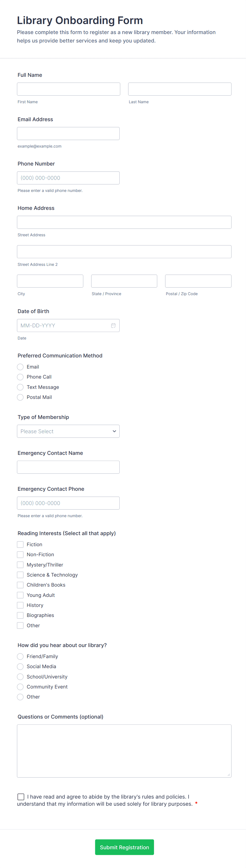Screen dimensions: 246x868
Task: Check the Biographies checkbox
Action: point(20,615)
